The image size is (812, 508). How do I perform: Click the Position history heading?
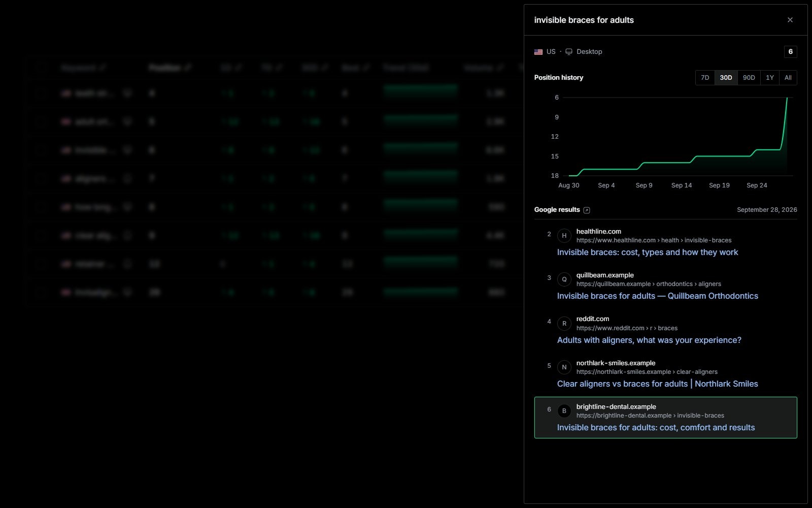pyautogui.click(x=559, y=78)
